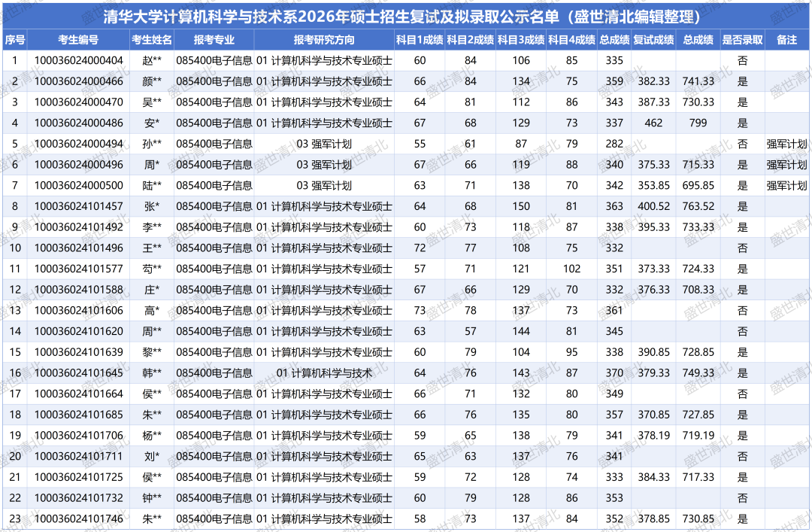The image size is (812, 532).
Task: Select the 复试成绩 column header
Action: click(653, 40)
